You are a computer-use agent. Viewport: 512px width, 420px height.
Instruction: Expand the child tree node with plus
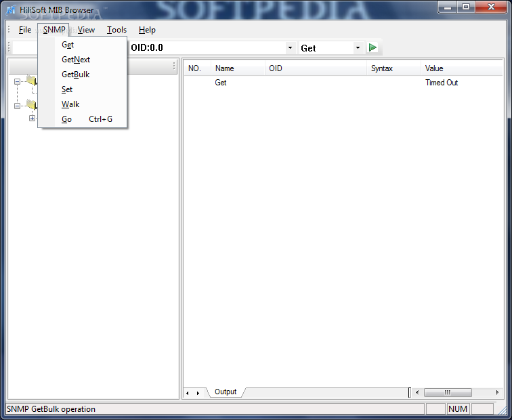click(32, 119)
